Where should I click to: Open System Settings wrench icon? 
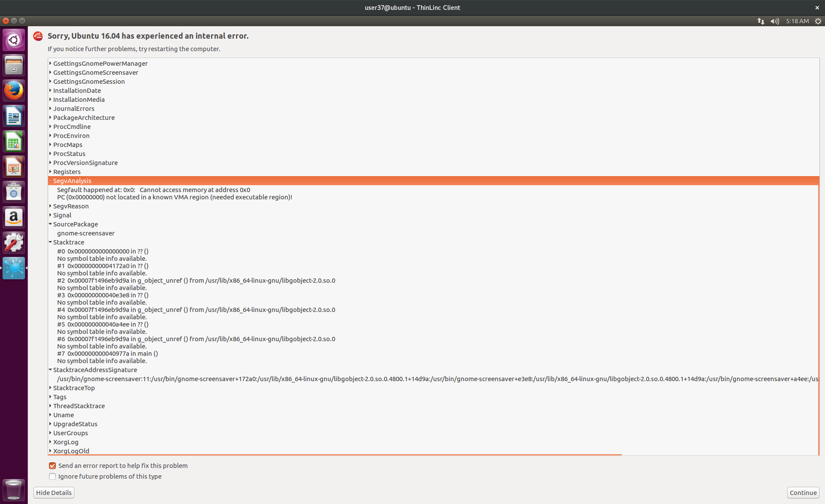(14, 243)
